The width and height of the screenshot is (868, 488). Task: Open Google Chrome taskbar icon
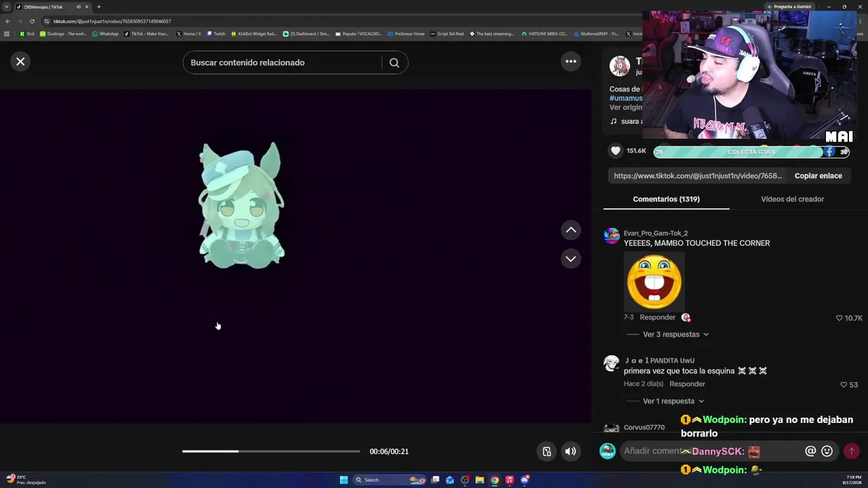(494, 480)
